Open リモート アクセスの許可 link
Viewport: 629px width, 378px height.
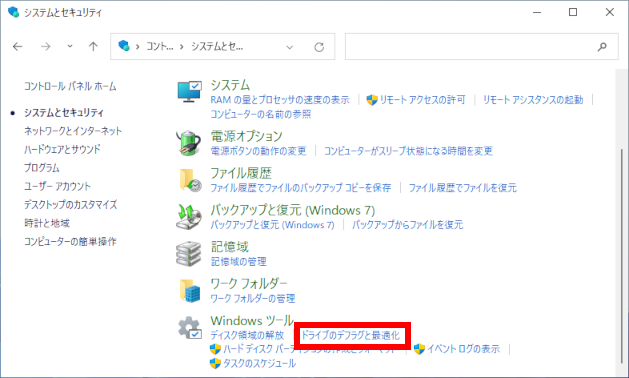[422, 100]
